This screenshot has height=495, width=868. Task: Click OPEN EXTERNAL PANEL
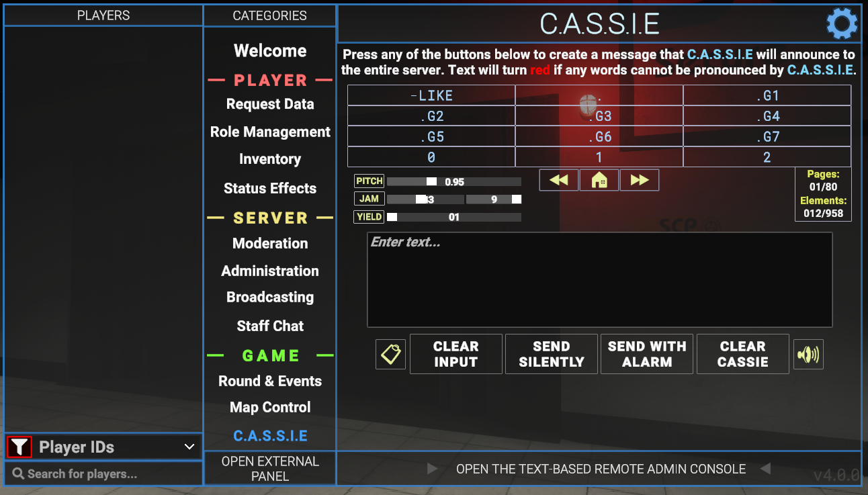pyautogui.click(x=270, y=469)
